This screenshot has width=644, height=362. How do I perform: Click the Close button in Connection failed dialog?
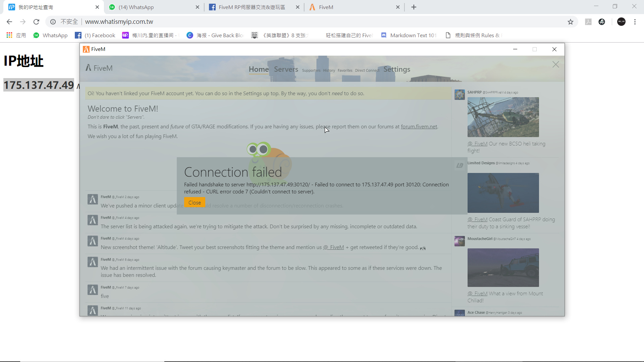[x=195, y=202]
